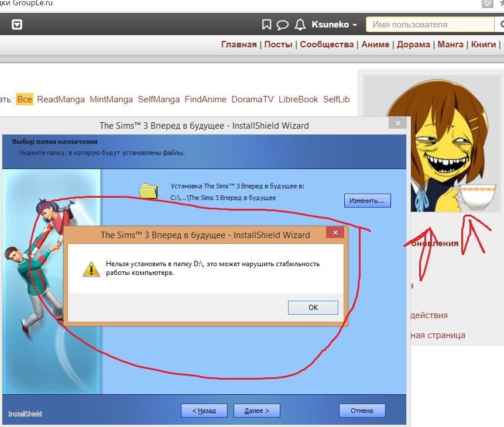This screenshot has height=427, width=504.
Task: Click Отмена in the installer wizard
Action: coord(362,411)
